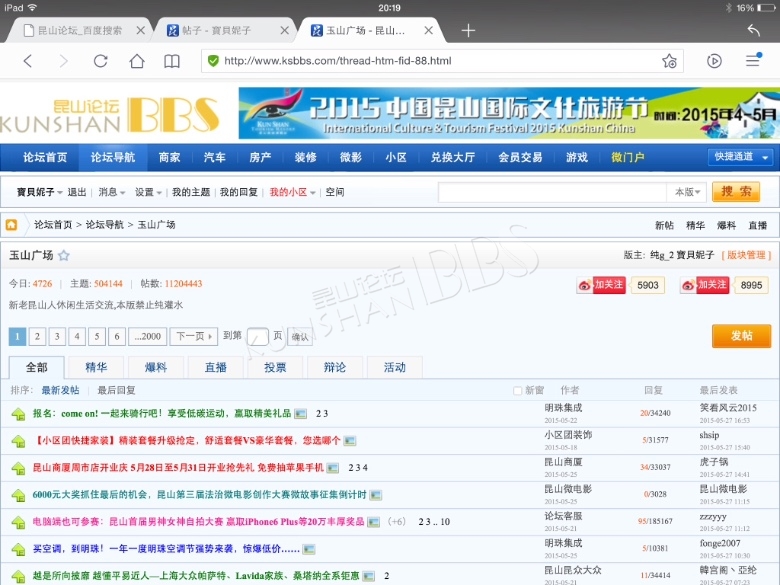
Task: Click the 搜索 search button
Action: 735,192
